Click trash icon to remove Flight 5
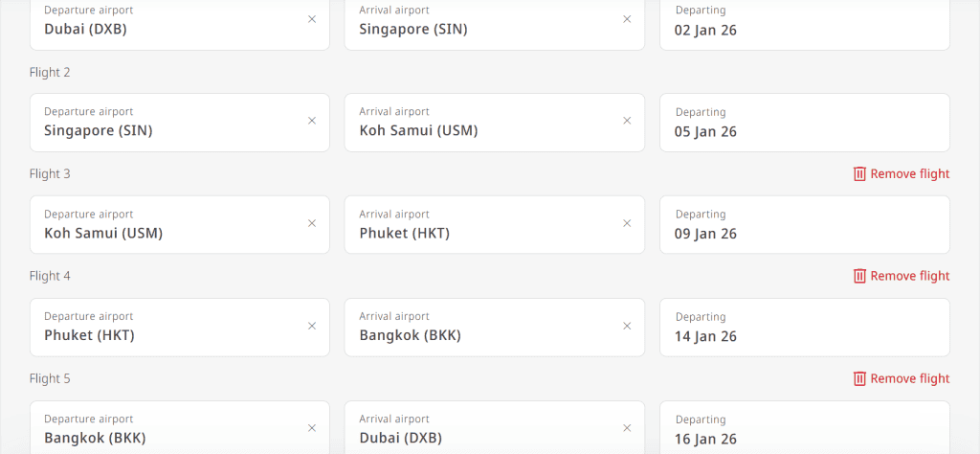Screen dimensions: 980x454 [x=859, y=378]
